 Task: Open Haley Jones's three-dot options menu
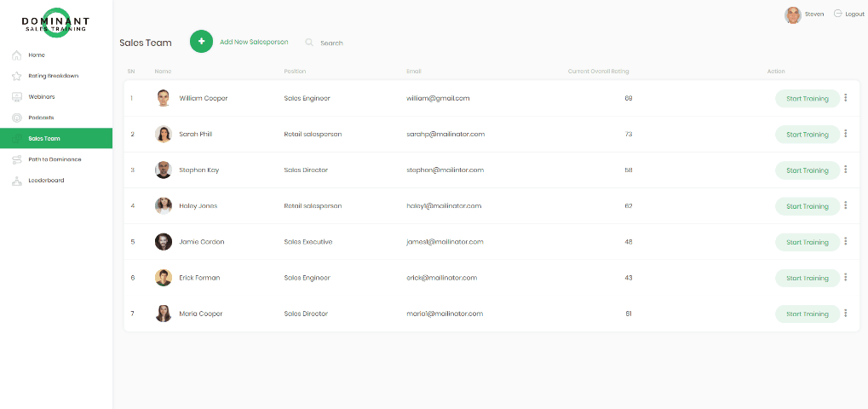pyautogui.click(x=845, y=206)
